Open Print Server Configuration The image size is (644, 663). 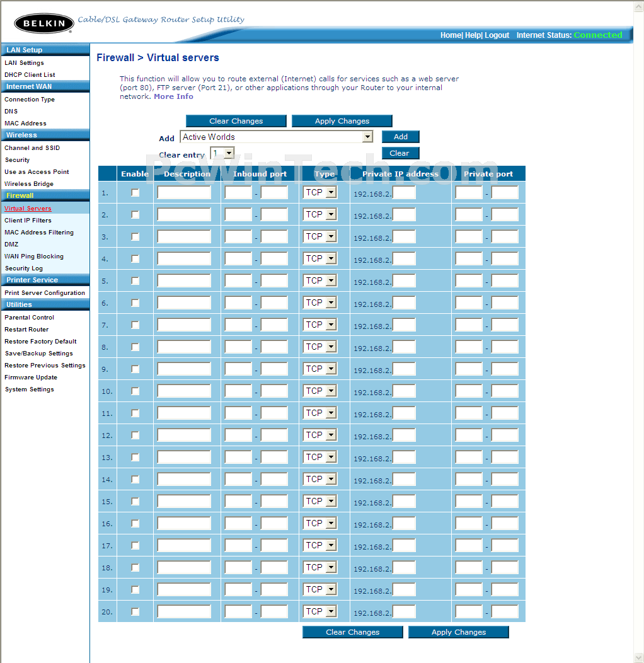45,293
